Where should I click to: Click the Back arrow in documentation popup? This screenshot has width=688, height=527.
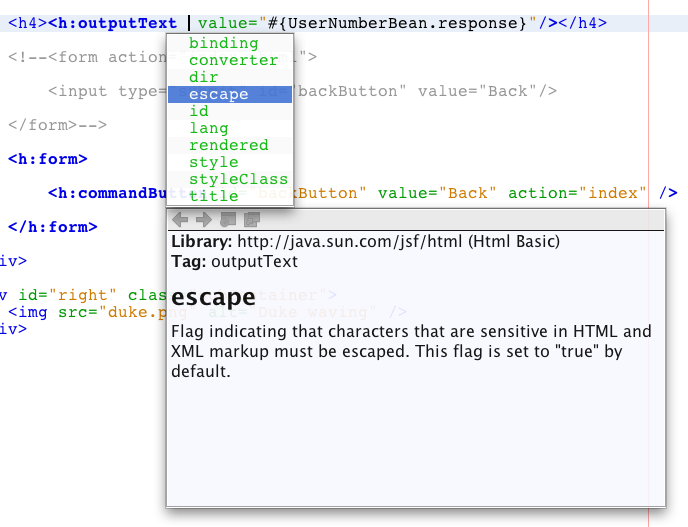pyautogui.click(x=180, y=219)
